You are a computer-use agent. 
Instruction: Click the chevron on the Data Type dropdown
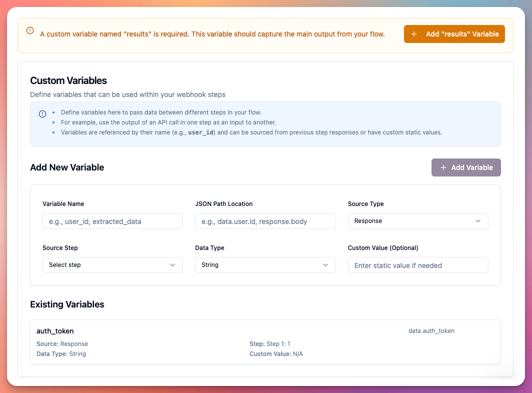coord(326,264)
